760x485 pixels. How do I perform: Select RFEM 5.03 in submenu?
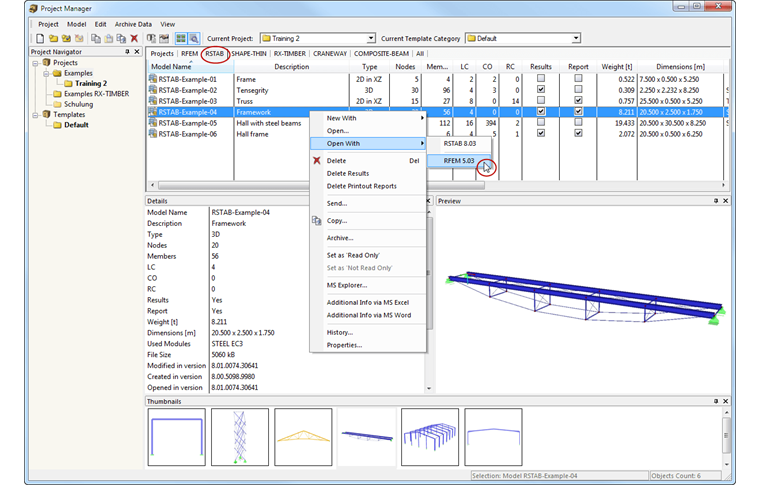tap(459, 160)
